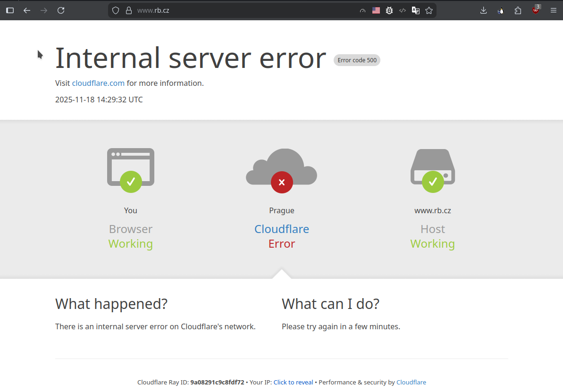Viewport: 563px width, 392px height.
Task: Go back with the left arrow button
Action: pyautogui.click(x=27, y=10)
